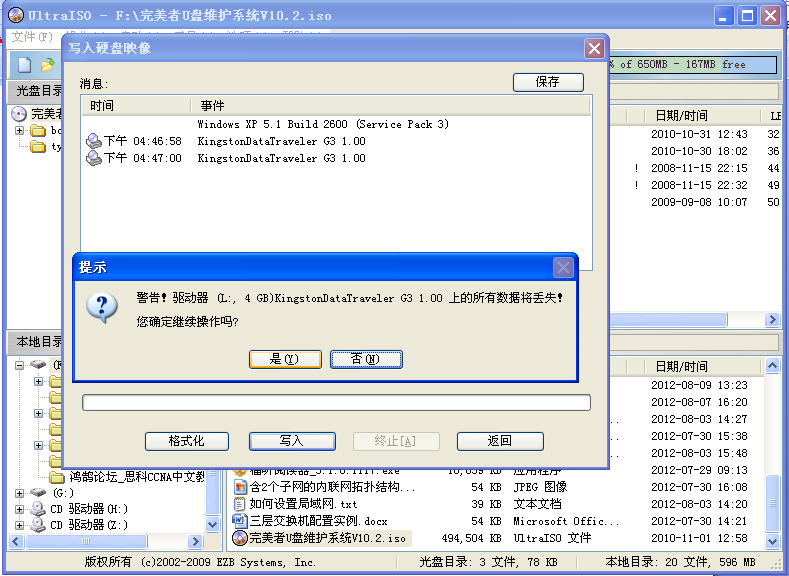Expand the G: drive node

coord(19,493)
